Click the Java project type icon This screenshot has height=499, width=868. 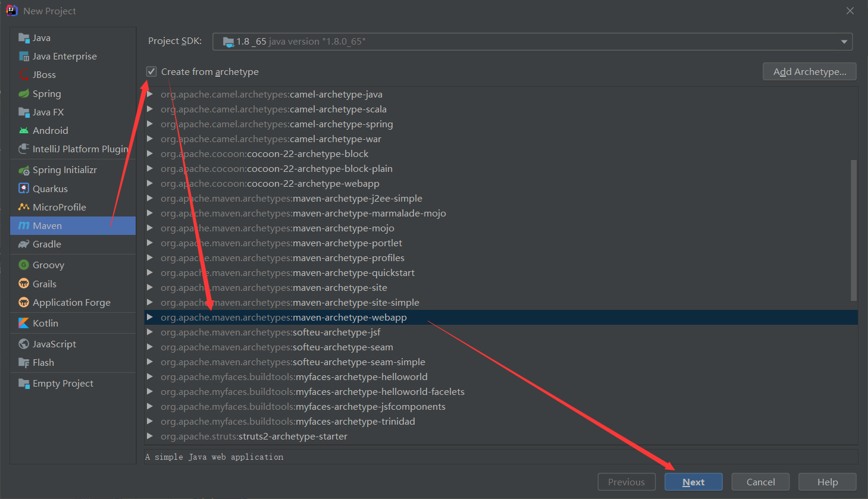[24, 38]
